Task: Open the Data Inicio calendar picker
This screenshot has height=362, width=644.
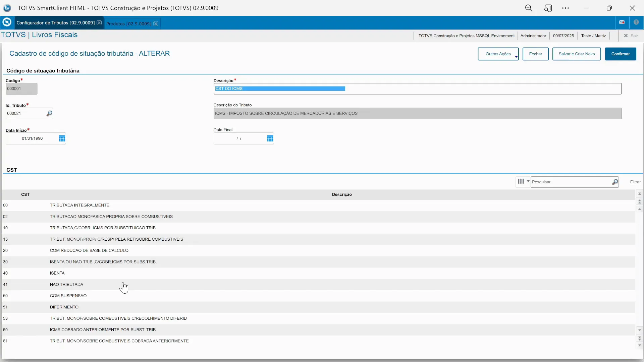Action: tap(62, 138)
